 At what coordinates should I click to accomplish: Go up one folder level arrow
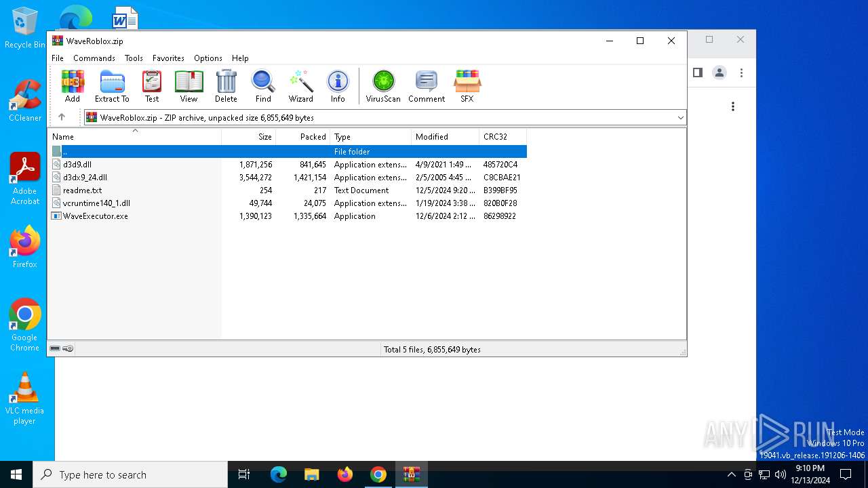coord(62,117)
